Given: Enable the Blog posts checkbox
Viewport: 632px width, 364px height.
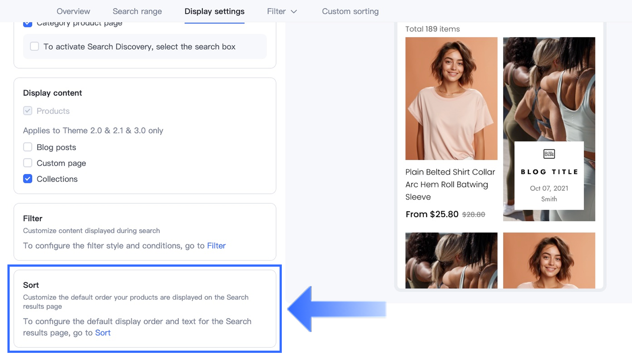Looking at the screenshot, I should pyautogui.click(x=28, y=147).
